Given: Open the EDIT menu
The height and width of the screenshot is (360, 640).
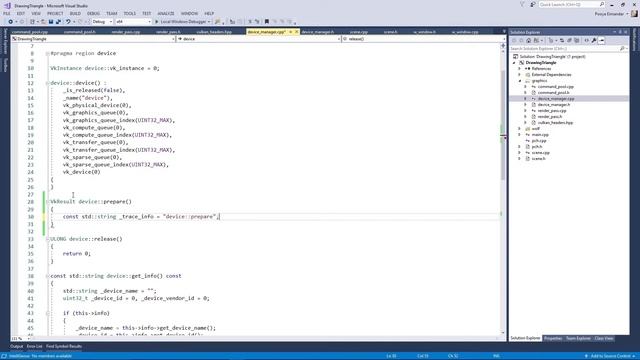Looking at the screenshot, I should tap(21, 13).
